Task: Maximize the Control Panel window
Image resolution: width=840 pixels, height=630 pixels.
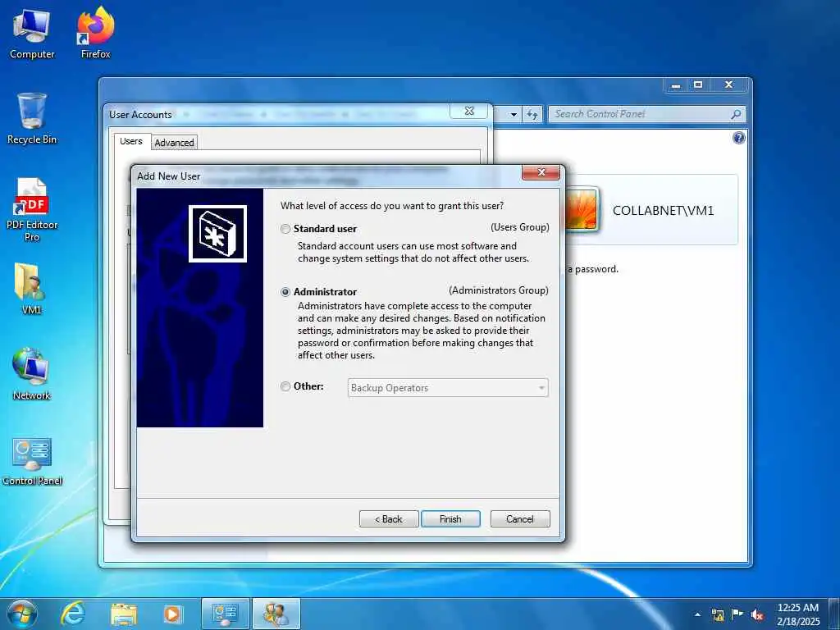Action: (698, 85)
